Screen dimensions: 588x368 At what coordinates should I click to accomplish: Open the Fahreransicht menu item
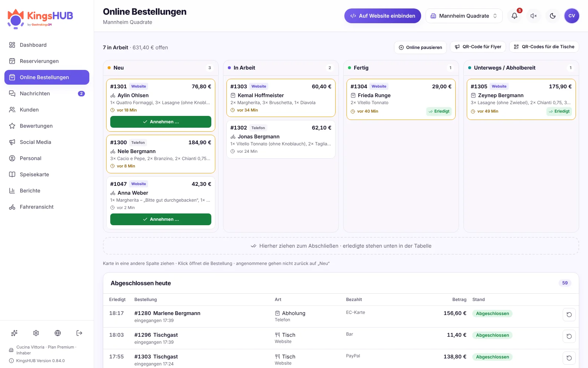pos(47,207)
